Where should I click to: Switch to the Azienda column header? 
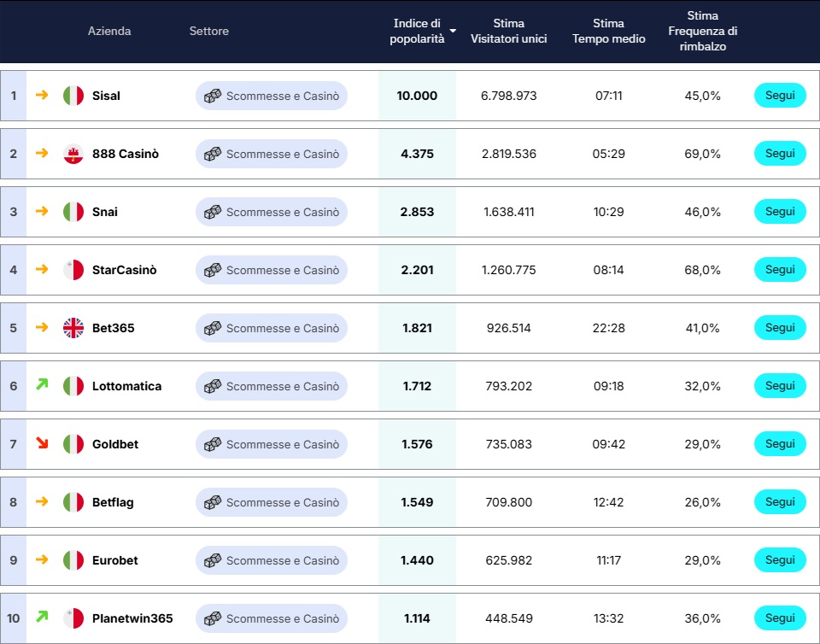[x=108, y=32]
